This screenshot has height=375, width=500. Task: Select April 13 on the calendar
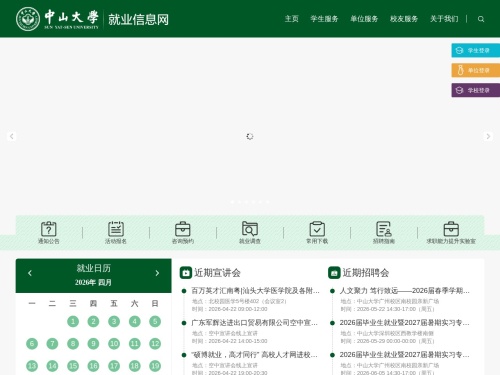tap(32, 366)
